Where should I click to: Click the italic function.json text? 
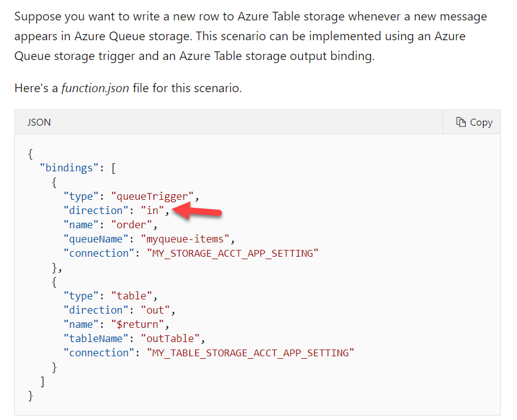tap(95, 88)
